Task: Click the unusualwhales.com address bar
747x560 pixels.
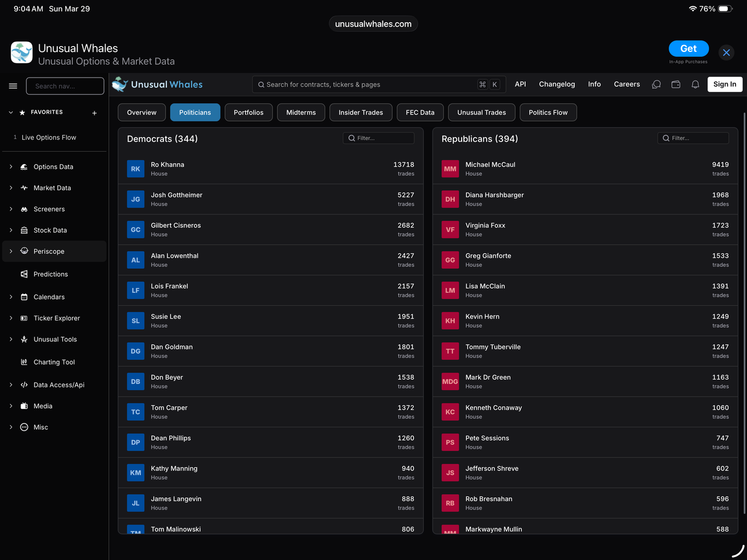Action: point(373,24)
